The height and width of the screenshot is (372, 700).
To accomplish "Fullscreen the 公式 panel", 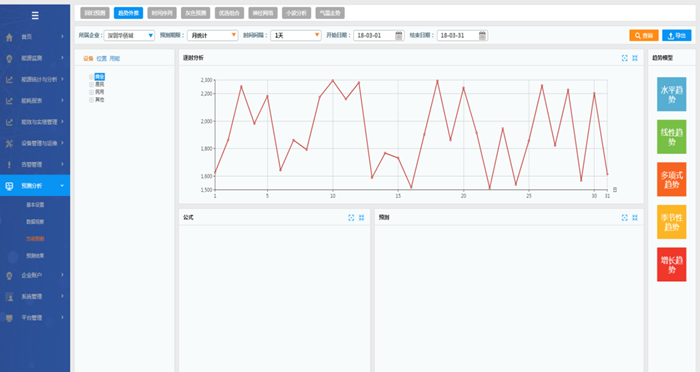I will (x=351, y=217).
